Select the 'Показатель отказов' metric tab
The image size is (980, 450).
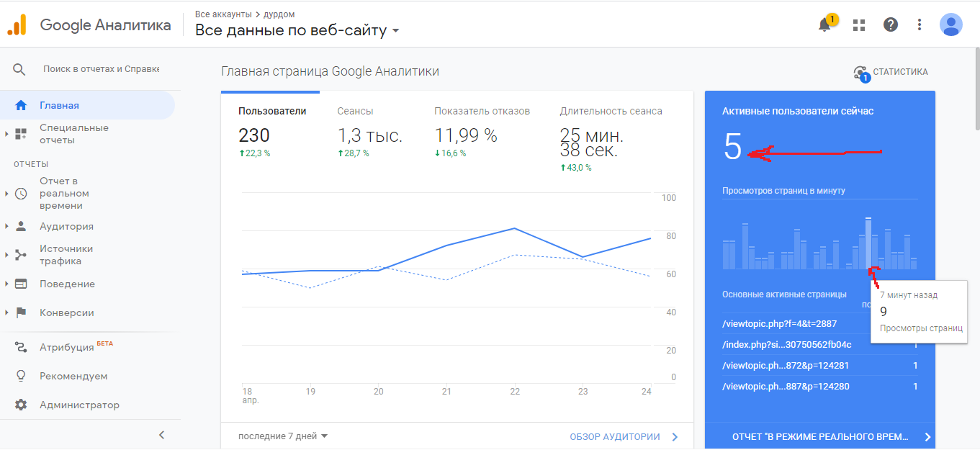(482, 133)
